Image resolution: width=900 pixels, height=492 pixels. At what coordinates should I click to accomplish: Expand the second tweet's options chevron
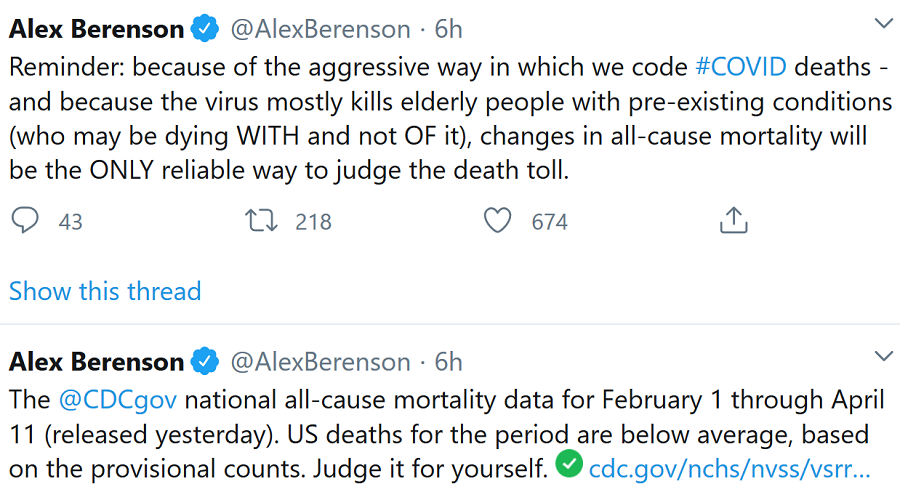[884, 355]
